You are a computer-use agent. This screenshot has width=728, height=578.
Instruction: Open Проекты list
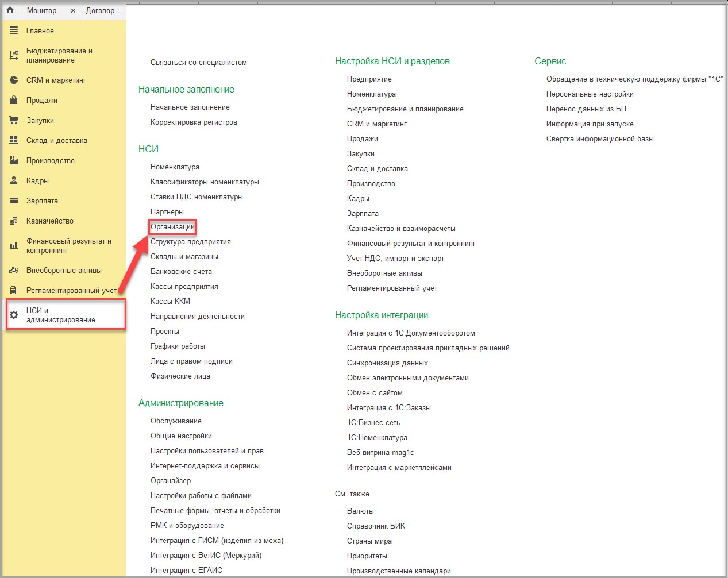165,331
